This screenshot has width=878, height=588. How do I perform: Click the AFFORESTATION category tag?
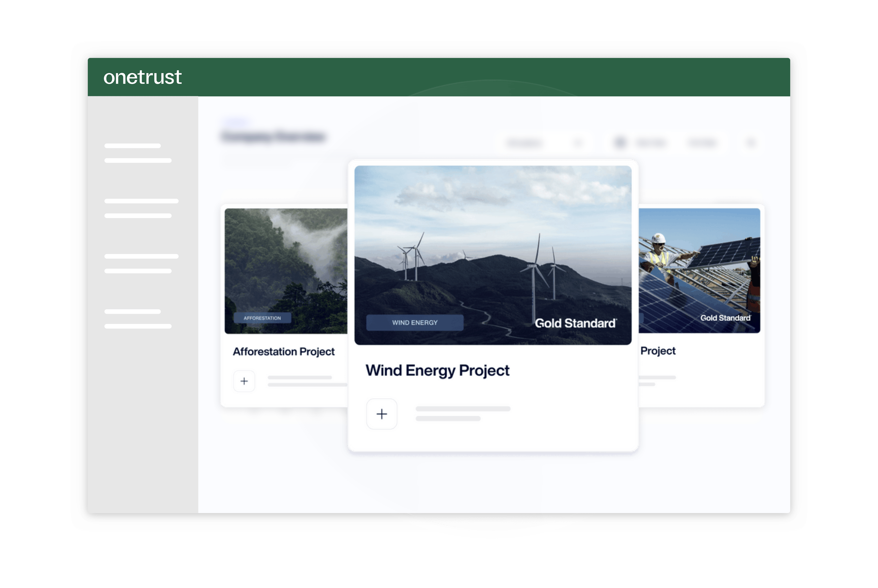point(262,318)
